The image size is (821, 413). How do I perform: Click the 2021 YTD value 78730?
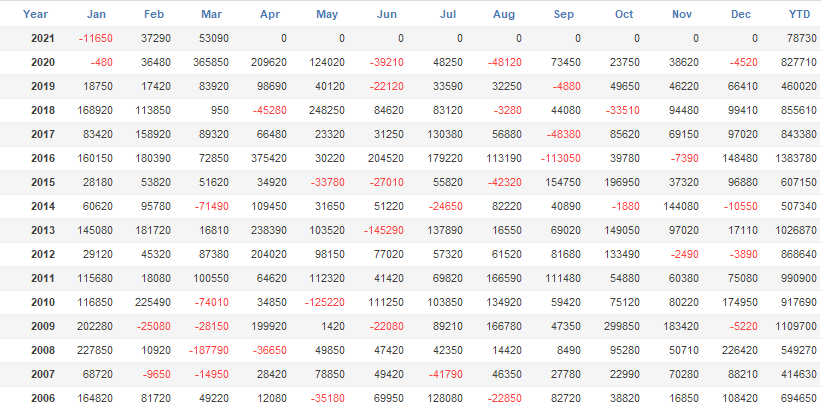click(x=799, y=38)
